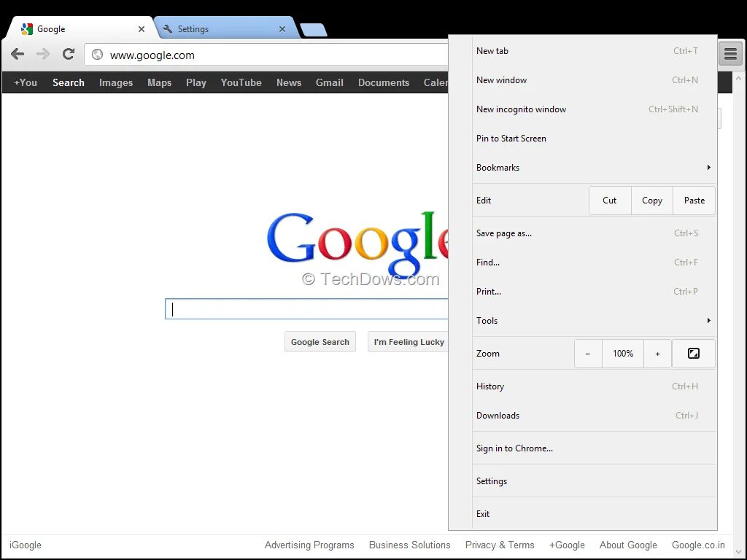Choose Print... in the menu
Viewport: 747px width, 560px height.
(x=594, y=292)
